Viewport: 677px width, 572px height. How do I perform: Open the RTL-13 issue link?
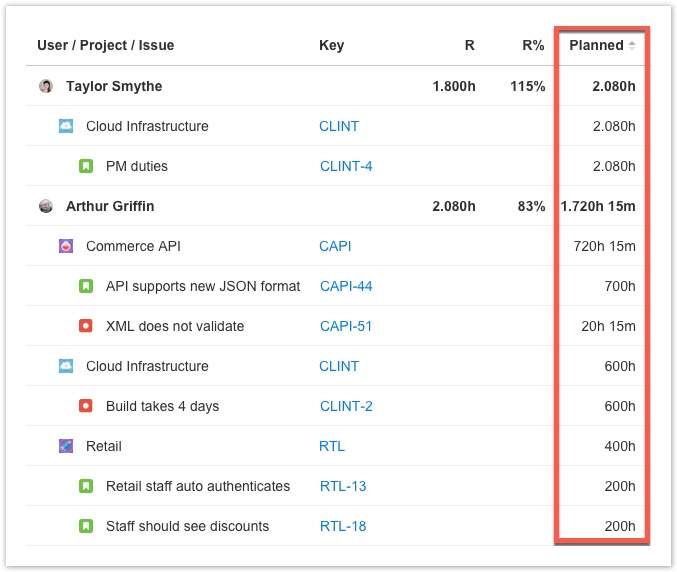tap(343, 486)
